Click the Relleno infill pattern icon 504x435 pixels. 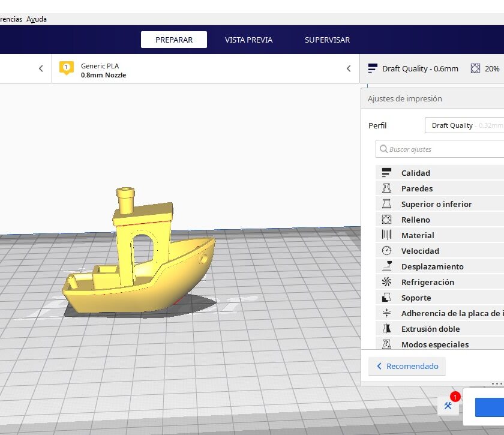coord(386,219)
